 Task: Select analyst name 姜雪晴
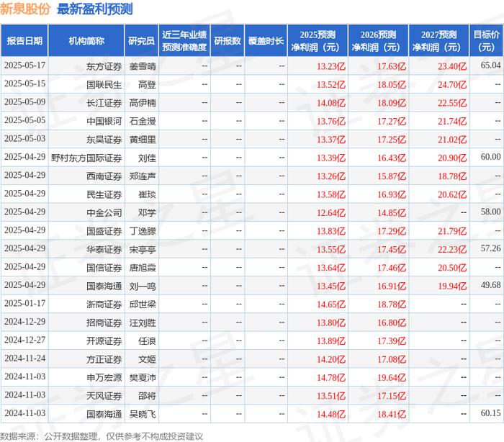pyautogui.click(x=143, y=66)
